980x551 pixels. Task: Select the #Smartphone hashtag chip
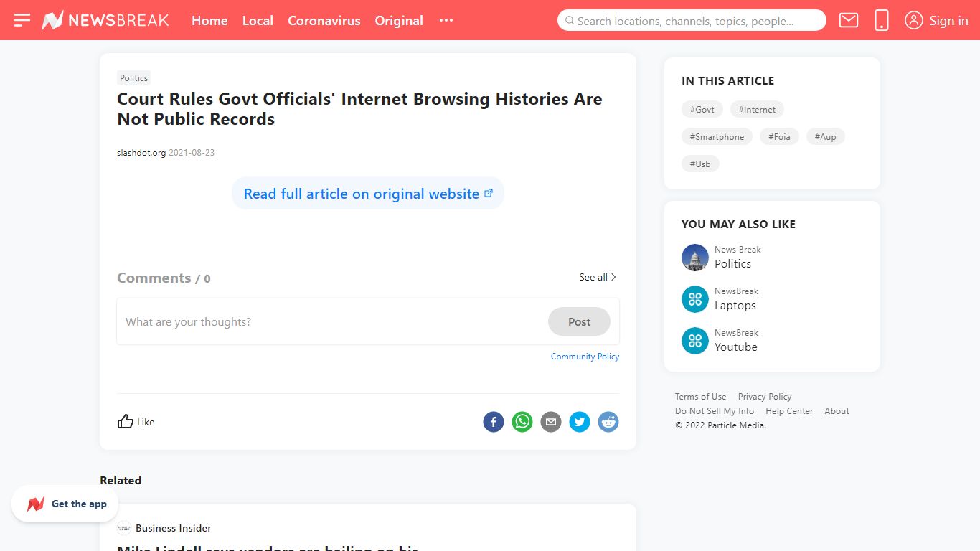pyautogui.click(x=717, y=136)
